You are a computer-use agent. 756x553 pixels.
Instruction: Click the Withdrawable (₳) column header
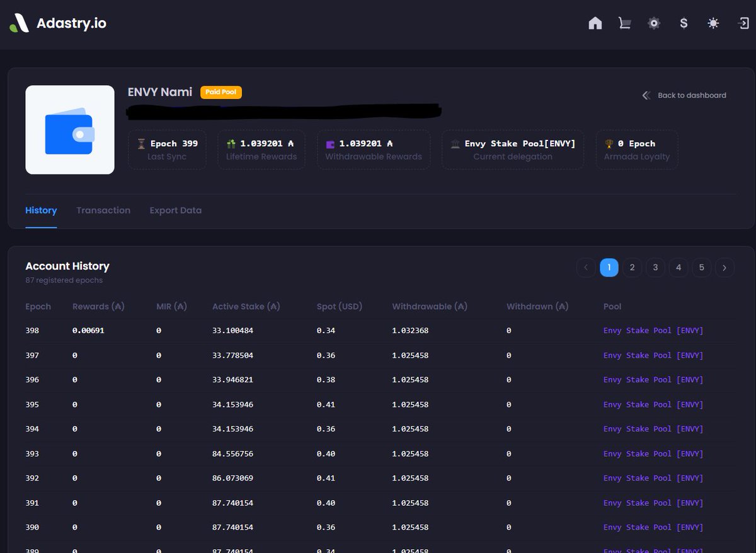(x=430, y=307)
